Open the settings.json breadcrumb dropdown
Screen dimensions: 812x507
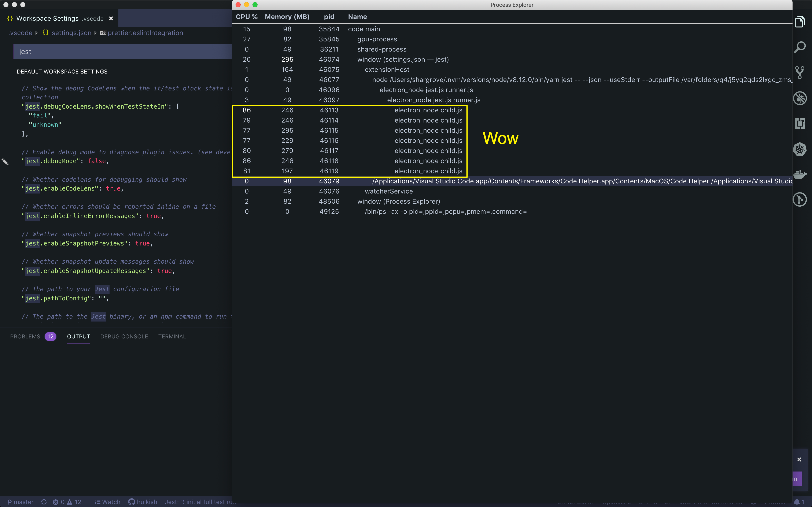[x=71, y=33]
